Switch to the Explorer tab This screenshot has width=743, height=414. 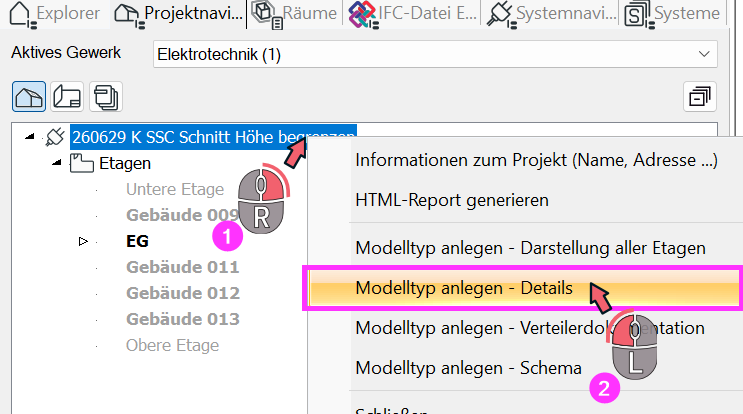coord(55,13)
